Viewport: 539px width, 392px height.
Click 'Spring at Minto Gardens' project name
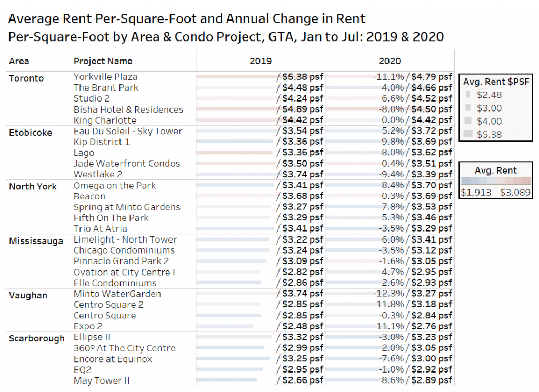[127, 207]
